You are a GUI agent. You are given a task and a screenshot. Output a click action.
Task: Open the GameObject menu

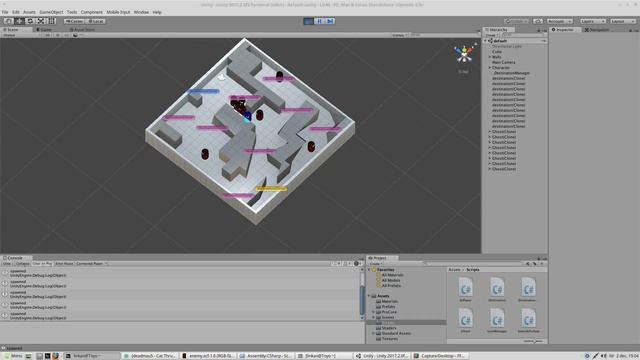click(51, 12)
